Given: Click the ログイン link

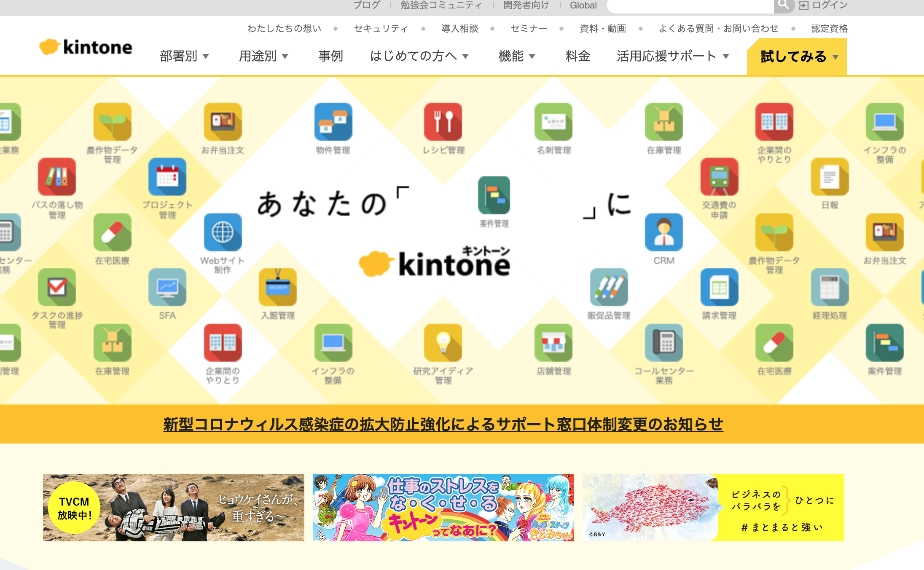Looking at the screenshot, I should 830,5.
